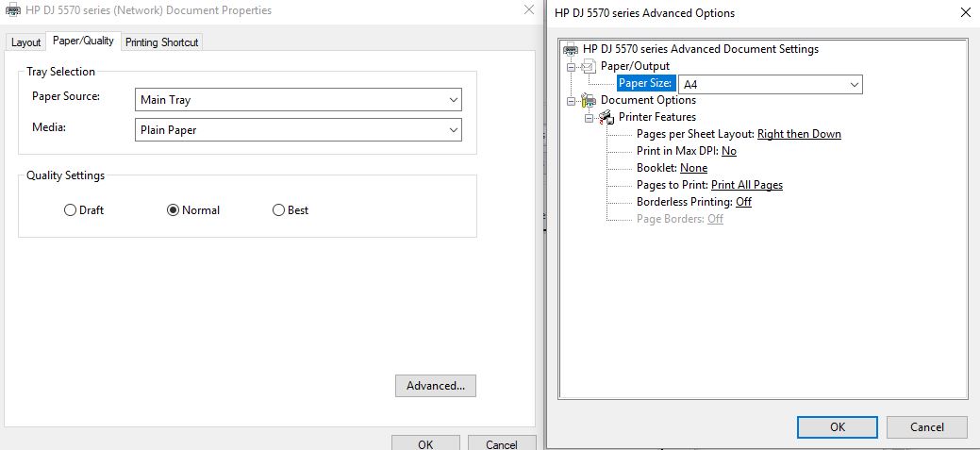Select Paper/Output tree item label
This screenshot has width=980, height=450.
coord(635,66)
